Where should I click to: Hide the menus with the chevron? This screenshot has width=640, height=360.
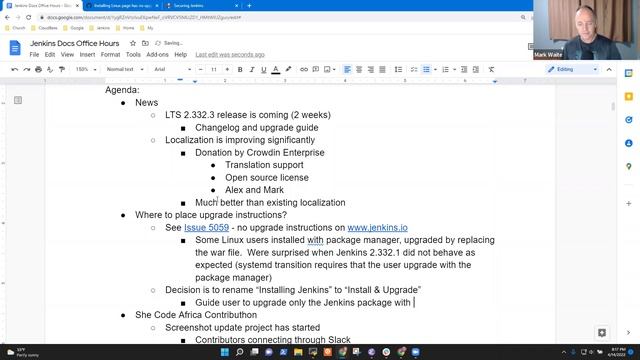coord(609,69)
